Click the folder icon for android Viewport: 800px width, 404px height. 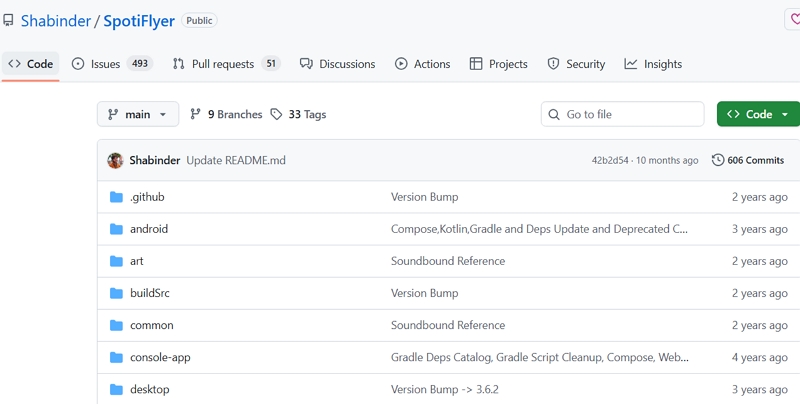pyautogui.click(x=116, y=229)
